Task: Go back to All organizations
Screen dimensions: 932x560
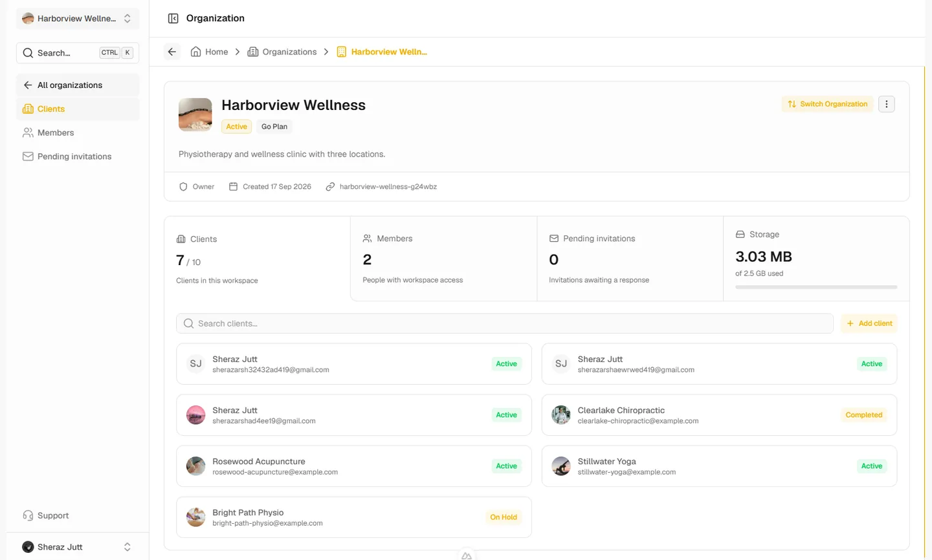Action: click(78, 85)
